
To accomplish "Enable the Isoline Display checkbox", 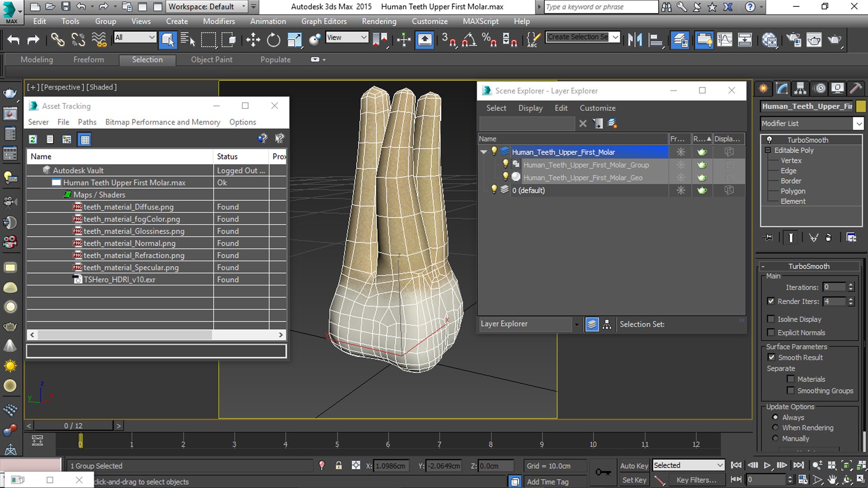I will point(771,319).
